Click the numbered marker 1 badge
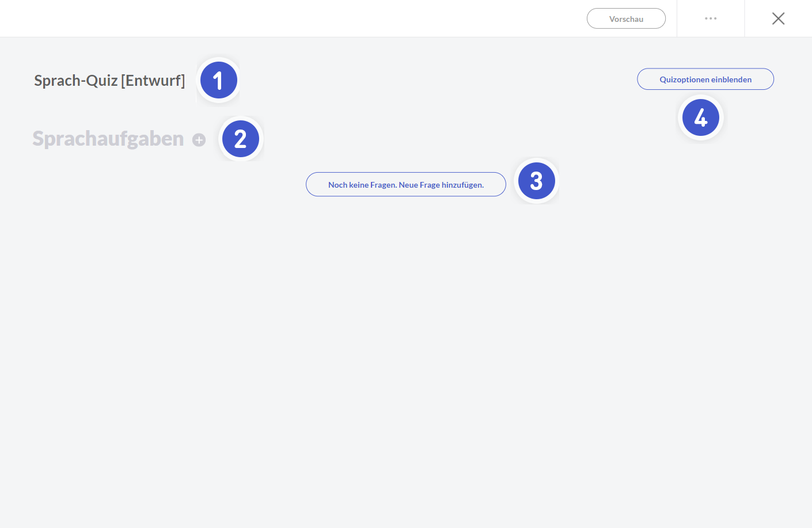 [218, 81]
